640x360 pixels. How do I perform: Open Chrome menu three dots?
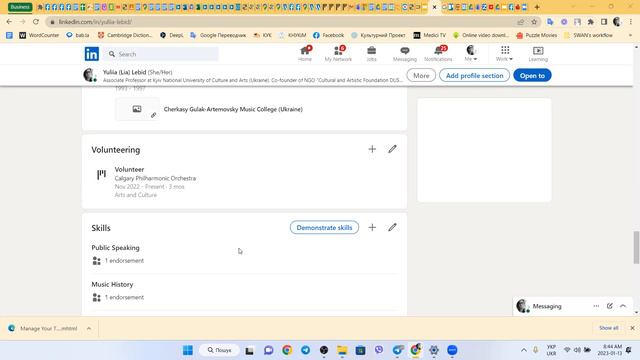631,22
